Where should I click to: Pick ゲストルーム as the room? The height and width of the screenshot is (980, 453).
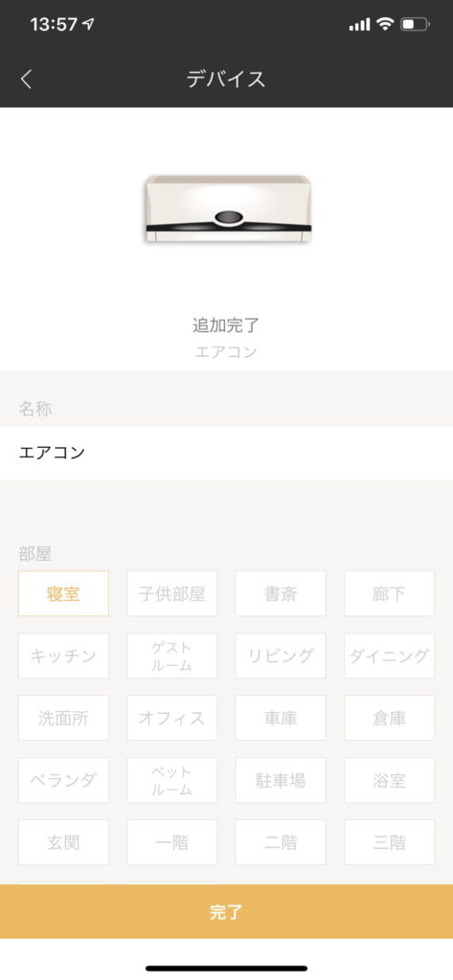click(172, 656)
